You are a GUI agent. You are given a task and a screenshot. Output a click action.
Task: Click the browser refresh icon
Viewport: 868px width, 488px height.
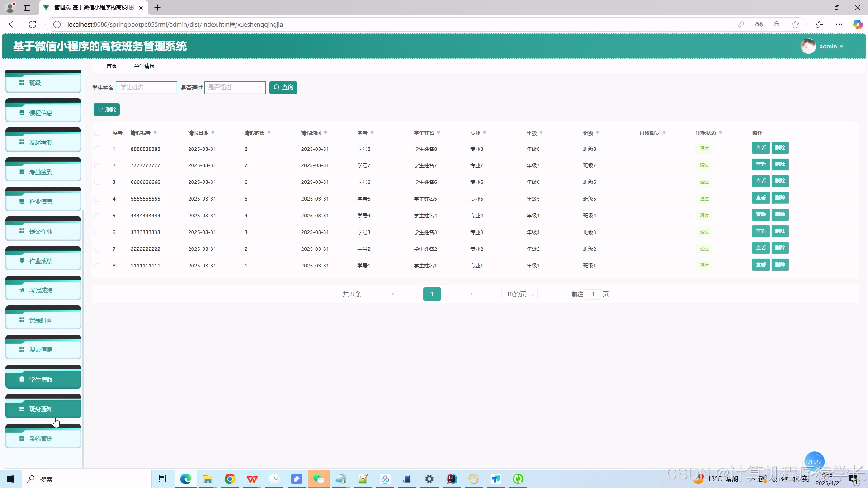coord(33,24)
